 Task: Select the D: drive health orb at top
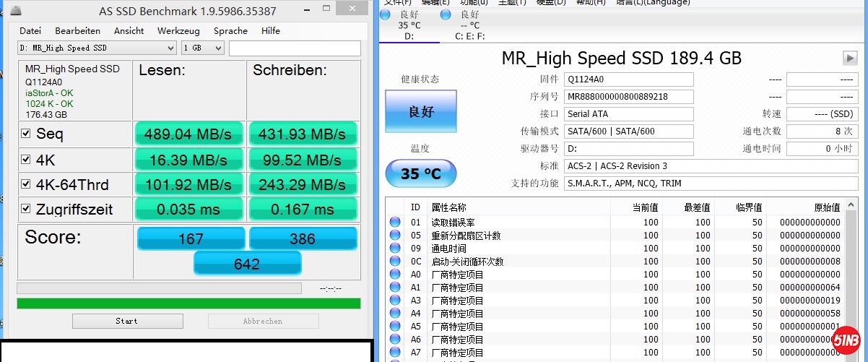(x=386, y=14)
